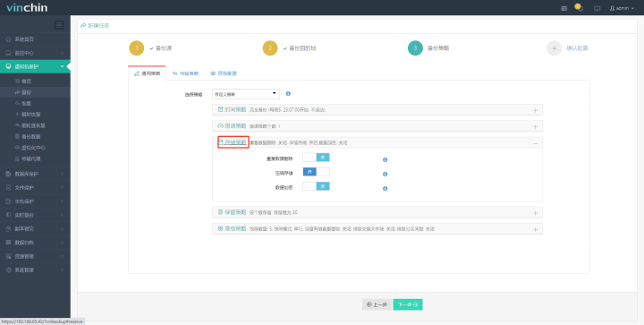Open the 选择策略 strategy dropdown
The image size is (644, 325).
[x=246, y=94]
